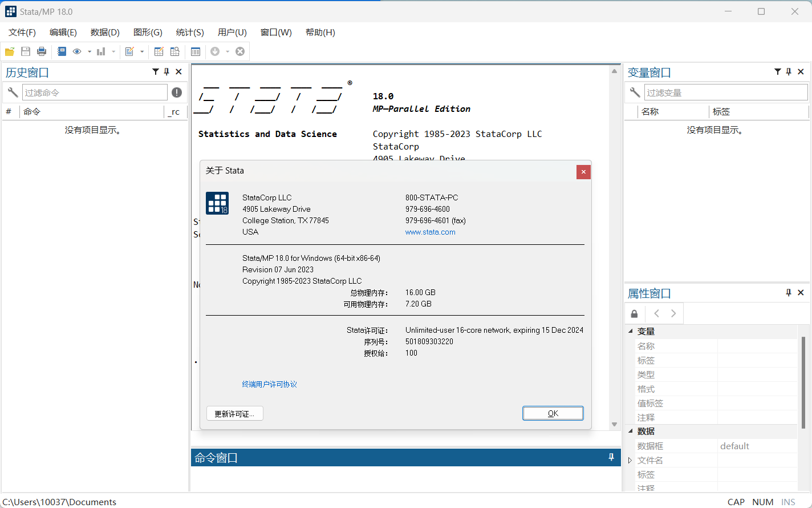
Task: Toggle the lock icon in 属性窗口
Action: tap(635, 313)
